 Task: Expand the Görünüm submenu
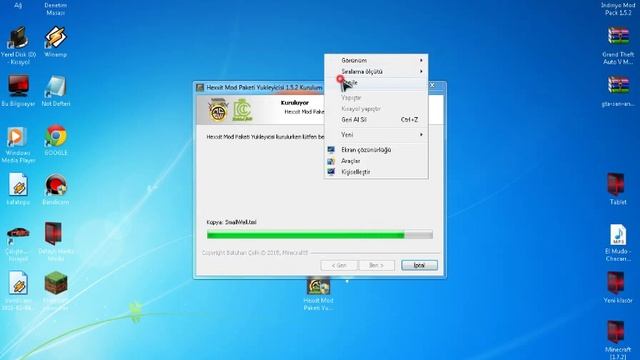(x=376, y=60)
